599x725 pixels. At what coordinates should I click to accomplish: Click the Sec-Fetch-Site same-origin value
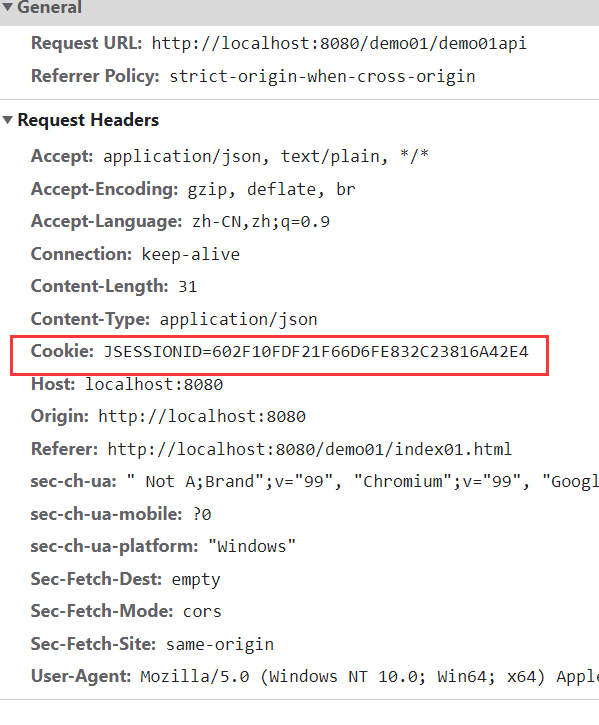[220, 645]
